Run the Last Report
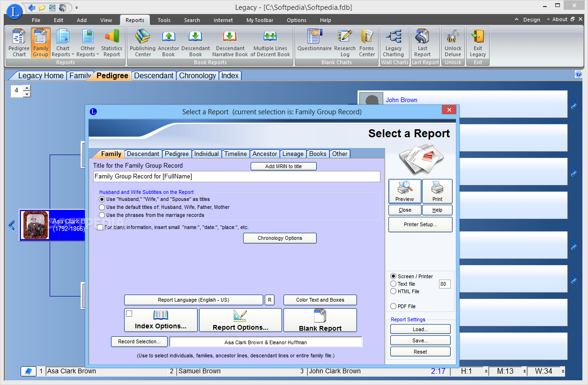 click(x=423, y=43)
